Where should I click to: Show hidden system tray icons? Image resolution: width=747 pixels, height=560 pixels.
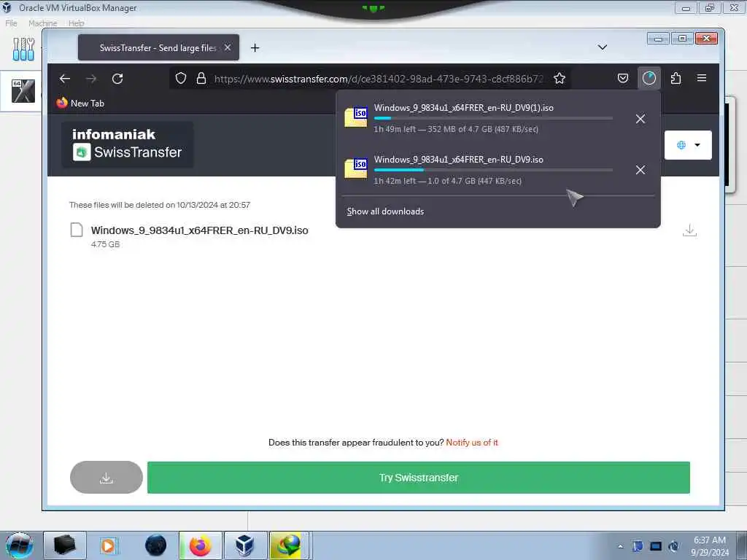click(620, 546)
